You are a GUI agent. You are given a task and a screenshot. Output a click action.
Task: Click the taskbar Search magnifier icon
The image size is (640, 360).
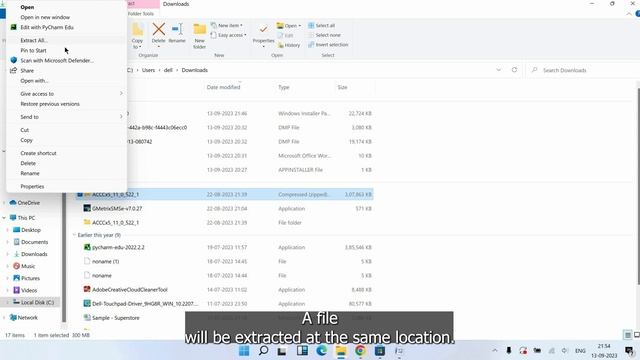pos(263,351)
